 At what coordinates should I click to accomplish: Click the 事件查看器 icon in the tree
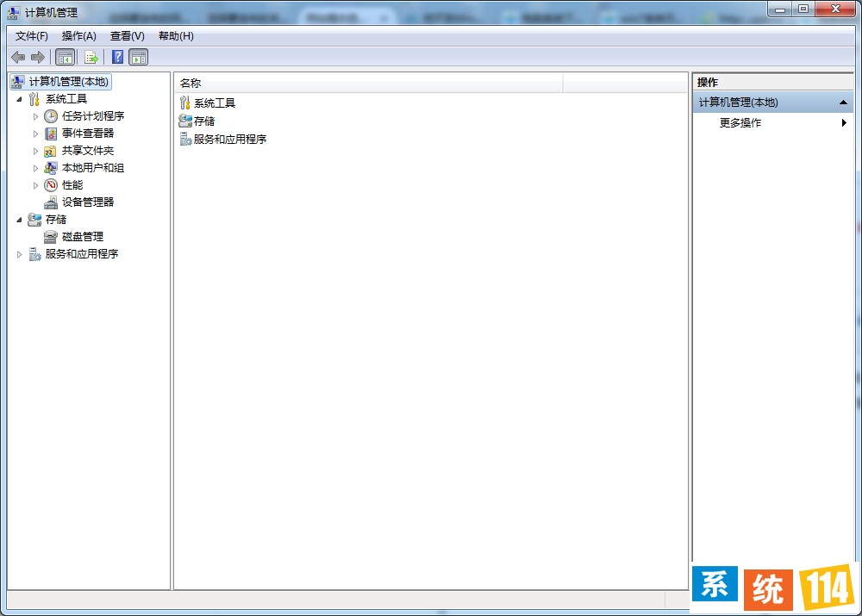coord(51,134)
